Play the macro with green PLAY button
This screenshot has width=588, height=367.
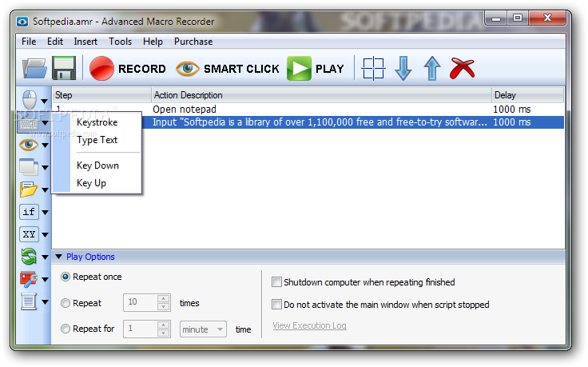tap(316, 68)
